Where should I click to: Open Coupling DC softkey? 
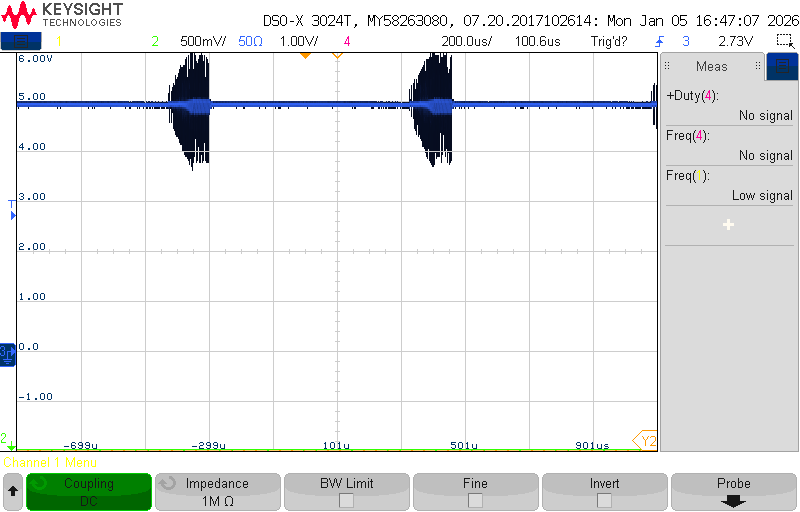pyautogui.click(x=89, y=492)
